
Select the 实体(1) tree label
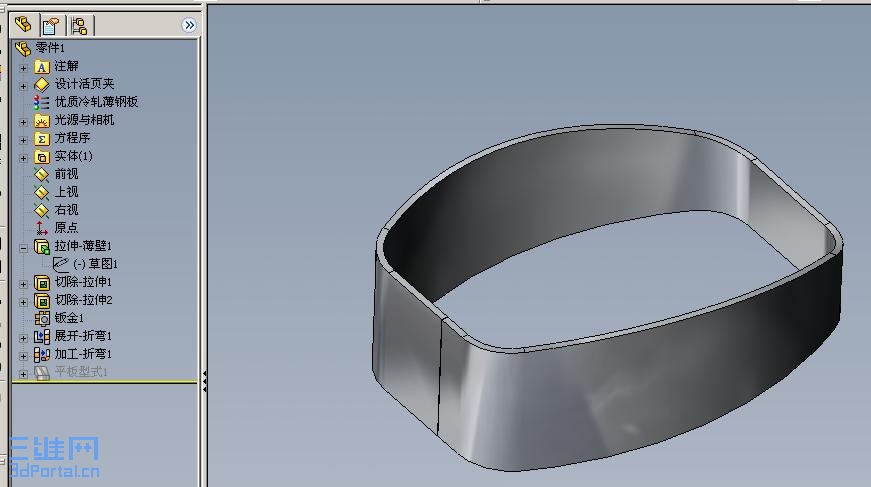73,156
